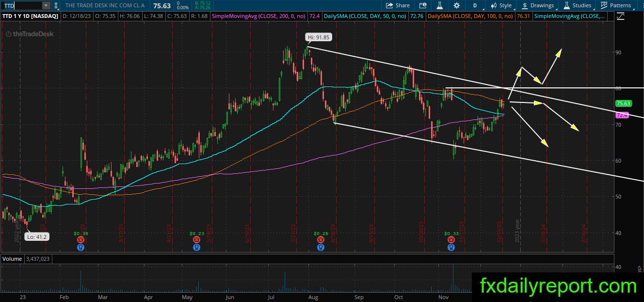
Task: Click the 75.63 current price tag on axis
Action: coord(623,103)
